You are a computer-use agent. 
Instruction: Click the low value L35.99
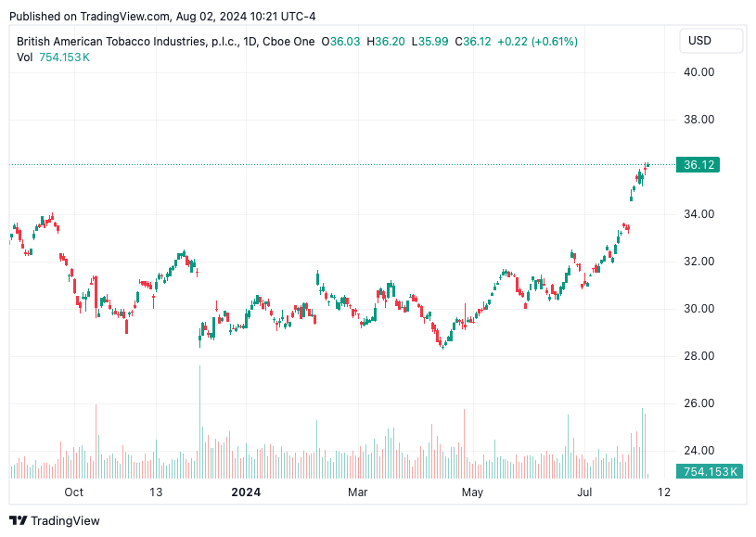[430, 42]
